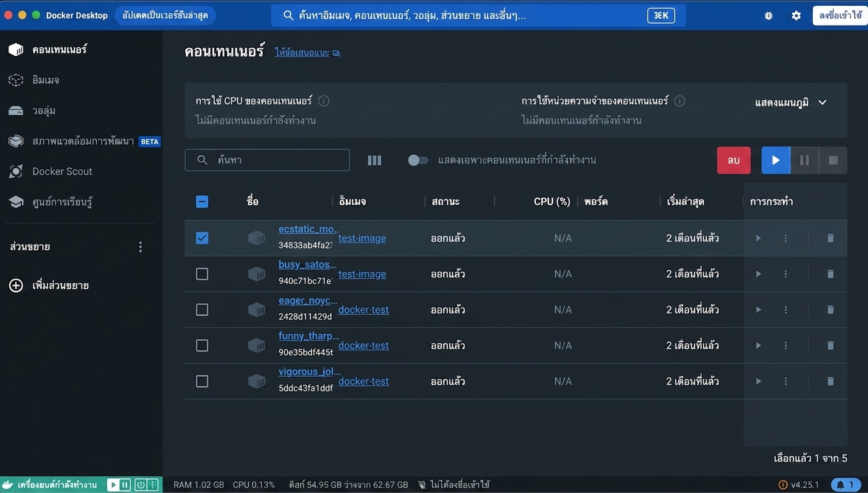This screenshot has height=493, width=868.
Task: Pause selected containers from bulk toolbar
Action: click(804, 160)
